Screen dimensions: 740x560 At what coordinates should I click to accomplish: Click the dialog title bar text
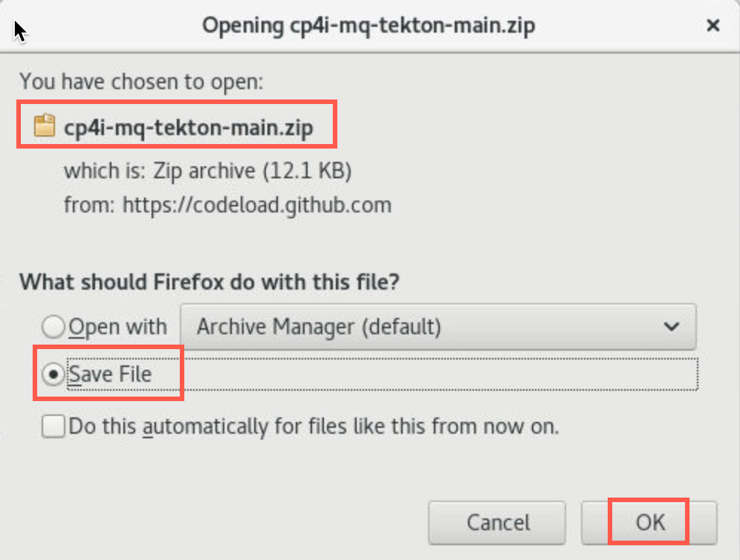click(369, 25)
